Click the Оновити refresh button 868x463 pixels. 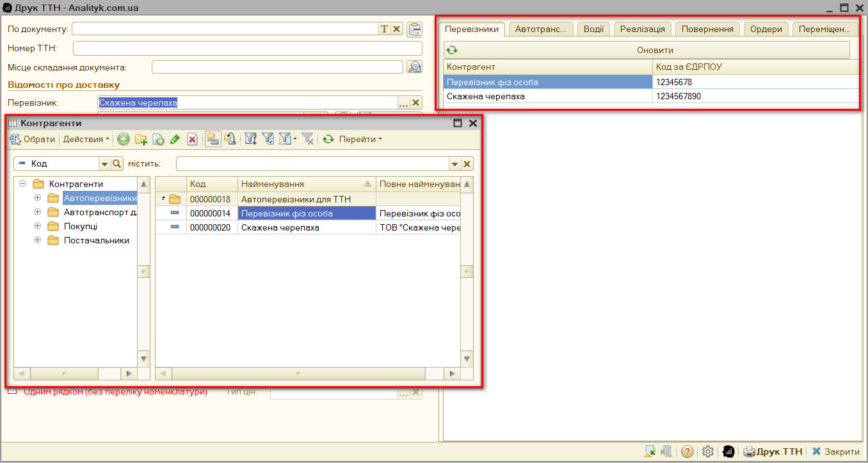click(x=647, y=50)
